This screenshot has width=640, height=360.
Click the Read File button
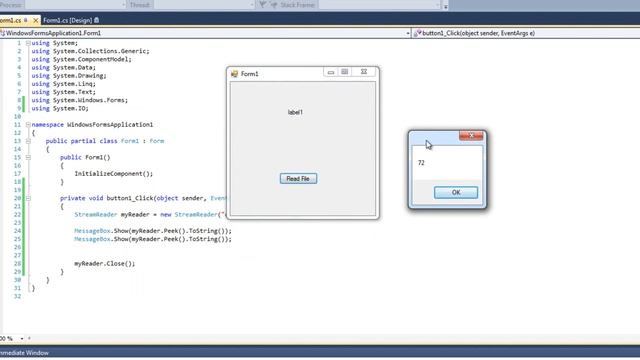point(298,178)
